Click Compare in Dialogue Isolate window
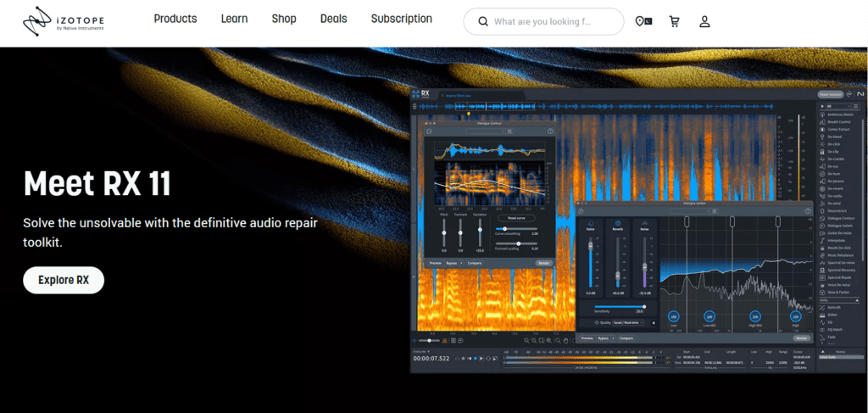 click(626, 338)
